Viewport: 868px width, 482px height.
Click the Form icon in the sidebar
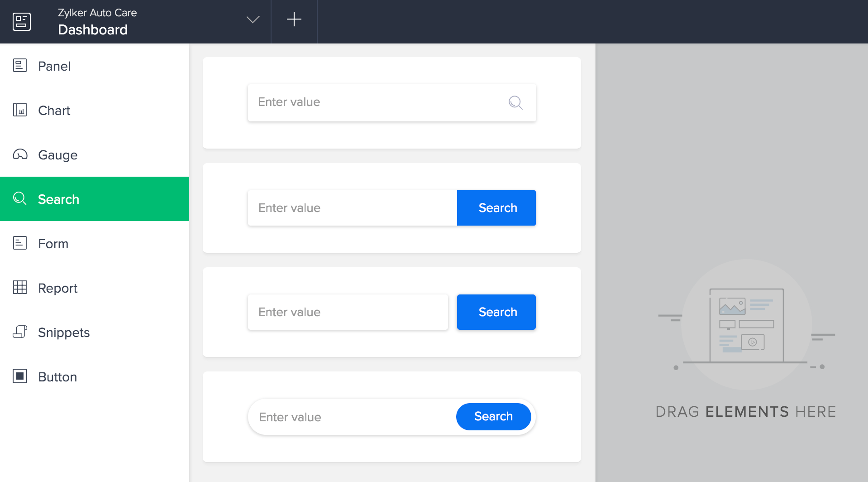click(20, 243)
